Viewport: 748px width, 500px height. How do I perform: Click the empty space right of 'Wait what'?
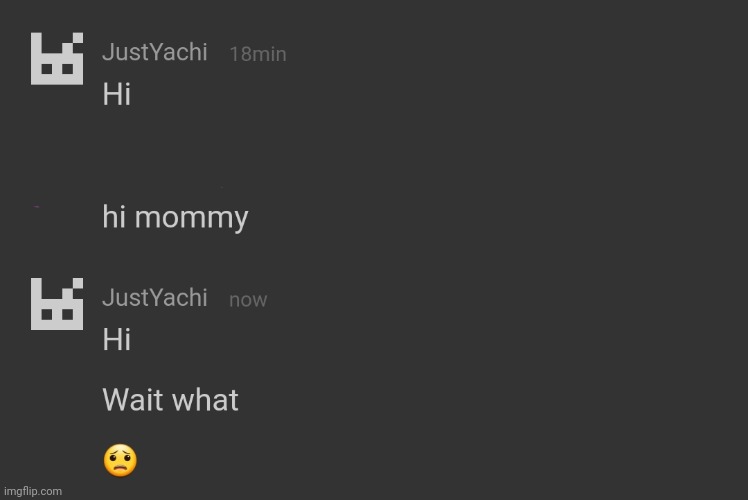click(x=450, y=401)
